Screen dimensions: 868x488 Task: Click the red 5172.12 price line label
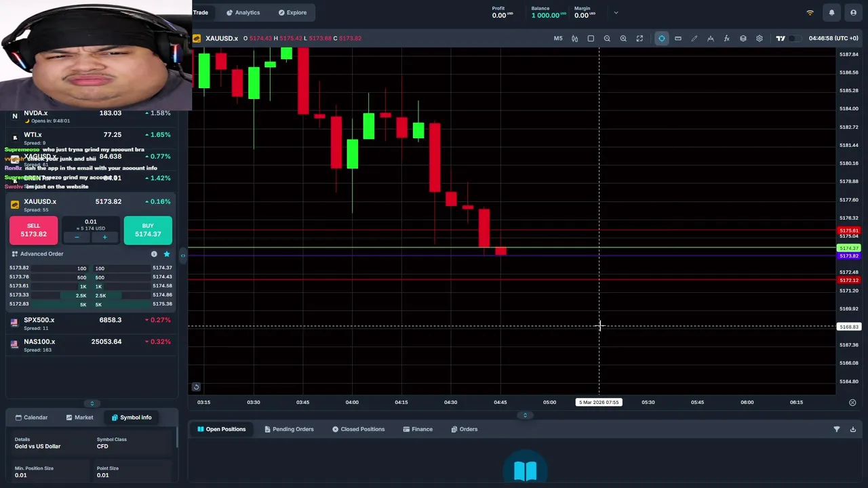(x=849, y=281)
